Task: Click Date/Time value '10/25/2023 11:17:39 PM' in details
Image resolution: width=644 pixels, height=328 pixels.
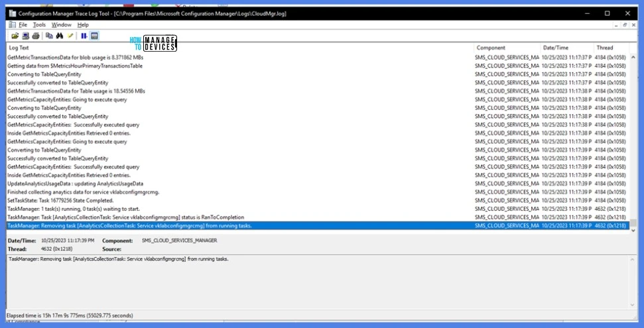Action: tap(68, 241)
